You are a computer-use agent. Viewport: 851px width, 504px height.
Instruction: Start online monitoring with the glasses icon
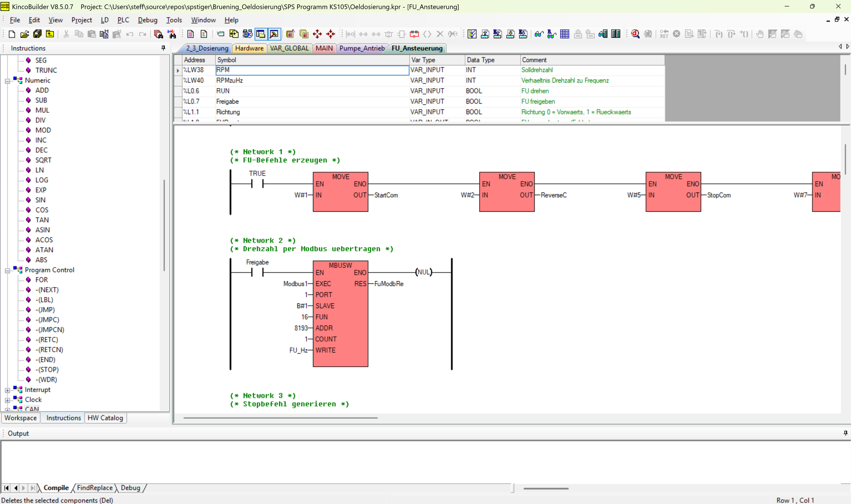click(x=539, y=34)
